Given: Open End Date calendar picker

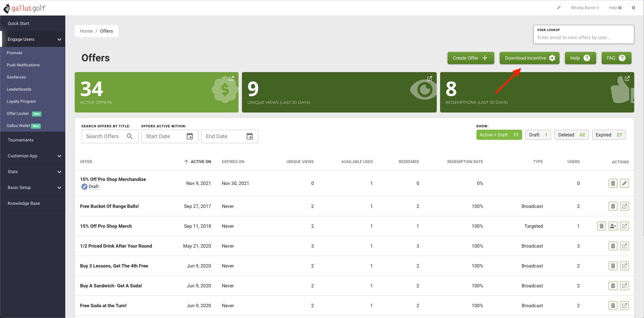Looking at the screenshot, I should click(x=250, y=136).
